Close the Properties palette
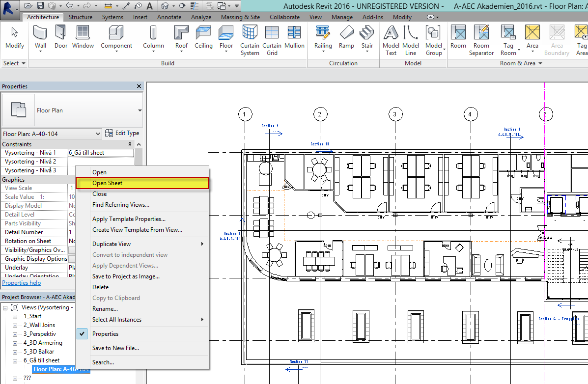Screen dimensions: 588x384 tap(139, 86)
